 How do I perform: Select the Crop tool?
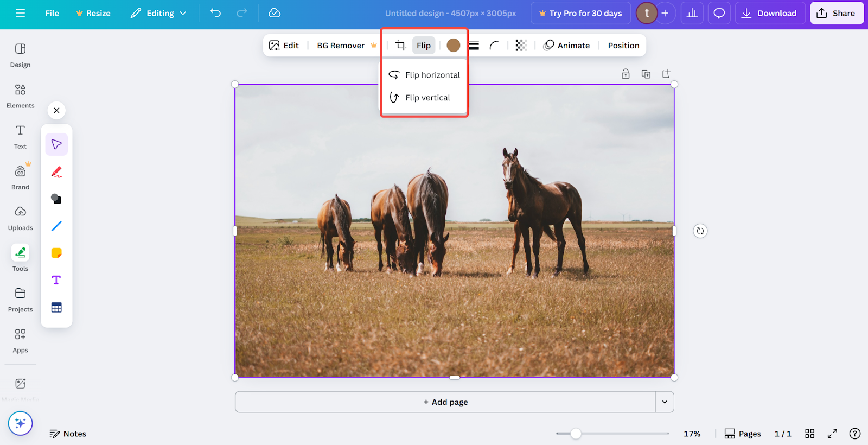click(x=400, y=46)
